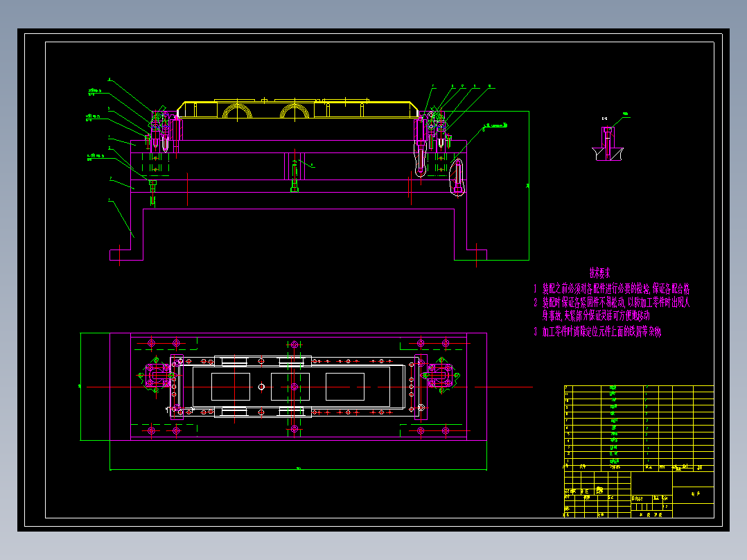This screenshot has height=560, width=747.
Task: Select the small section detail view at top right
Action: [608, 143]
